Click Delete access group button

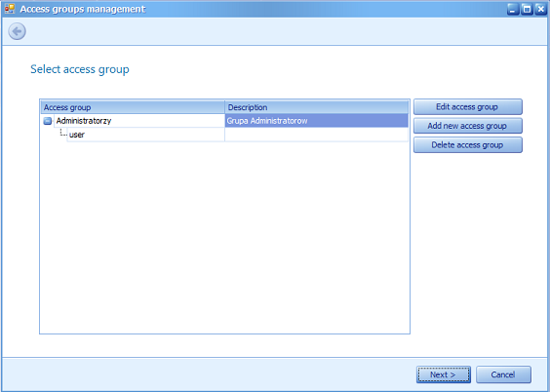point(467,145)
